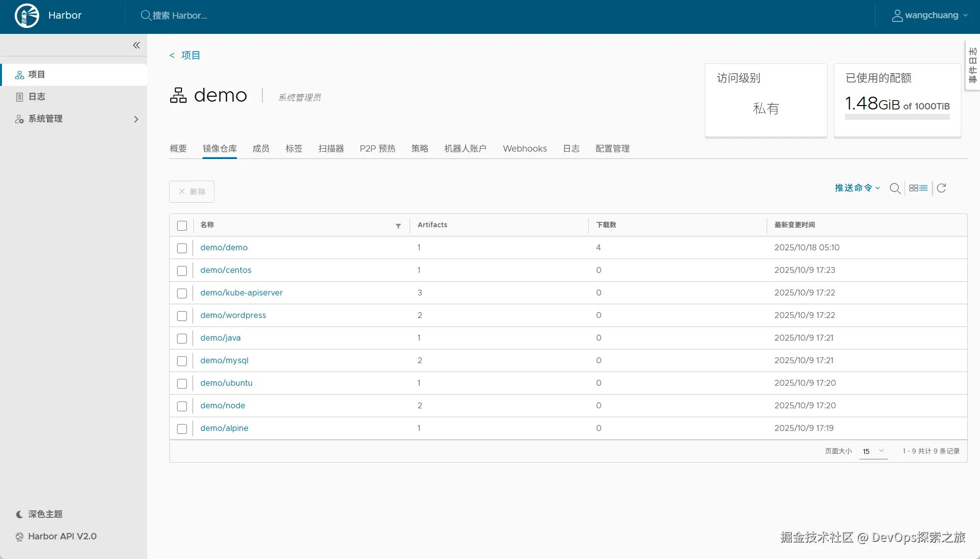Image resolution: width=980 pixels, height=559 pixels.
Task: Click the Harbor search input field
Action: coord(180,16)
